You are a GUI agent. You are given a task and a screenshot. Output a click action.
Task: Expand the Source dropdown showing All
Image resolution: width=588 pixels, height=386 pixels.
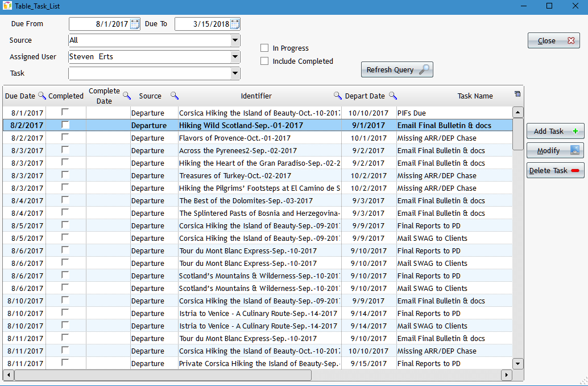coord(235,40)
